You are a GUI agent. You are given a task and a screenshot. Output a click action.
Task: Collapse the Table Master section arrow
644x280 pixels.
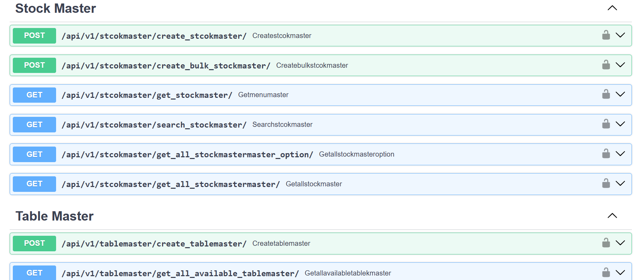point(612,216)
